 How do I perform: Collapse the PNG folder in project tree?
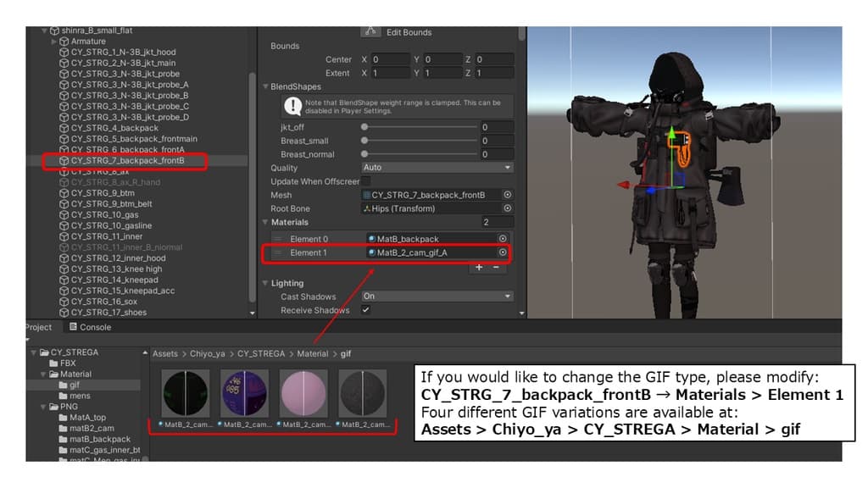(x=44, y=407)
